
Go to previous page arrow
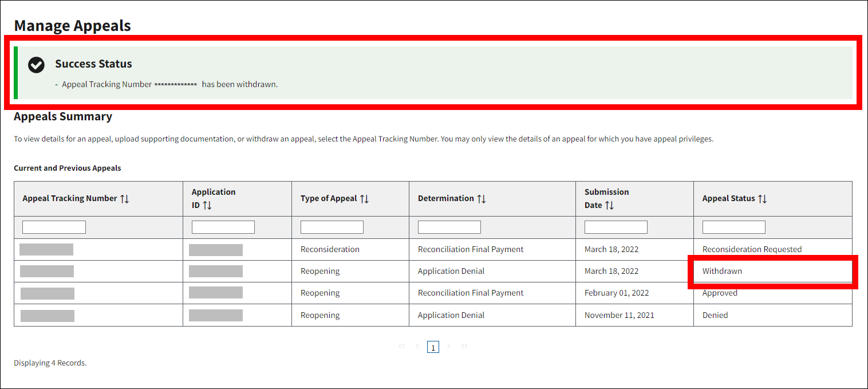point(417,347)
